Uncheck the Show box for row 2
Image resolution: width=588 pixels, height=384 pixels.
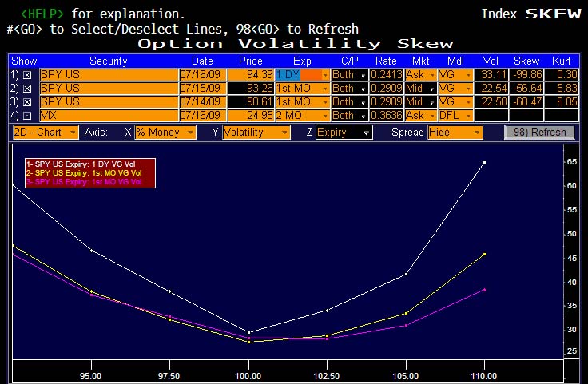pos(27,89)
